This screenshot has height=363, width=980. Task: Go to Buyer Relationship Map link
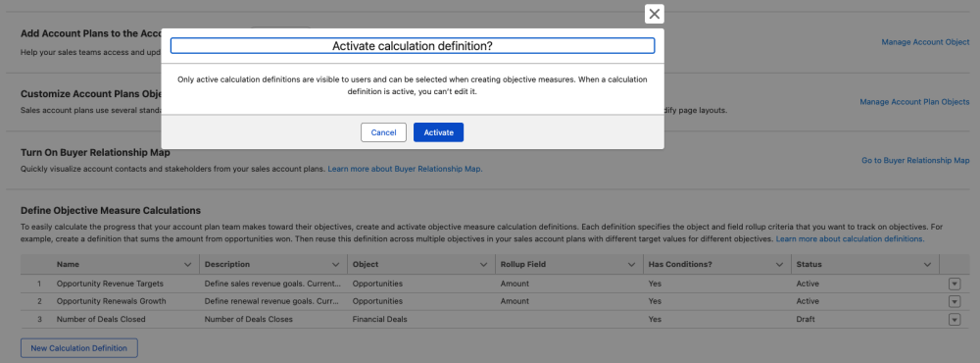coord(915,160)
